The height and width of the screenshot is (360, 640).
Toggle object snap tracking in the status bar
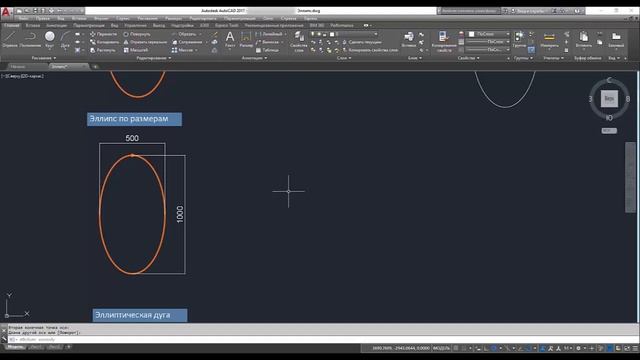click(520, 348)
